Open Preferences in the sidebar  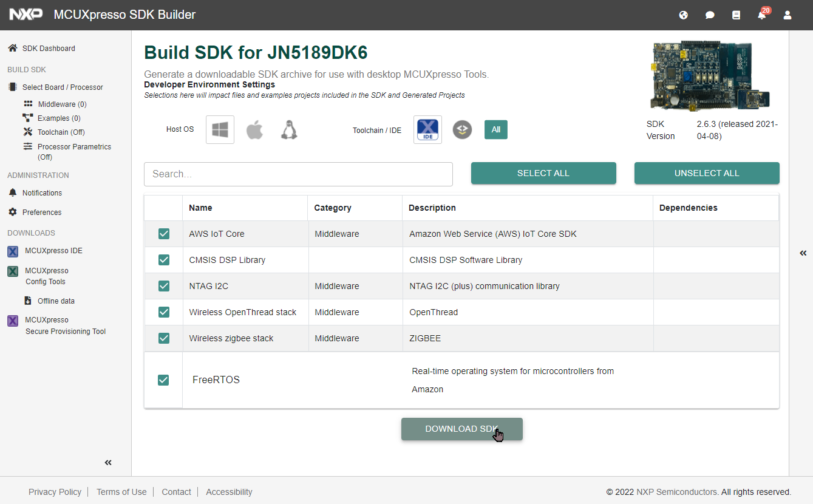coord(42,212)
